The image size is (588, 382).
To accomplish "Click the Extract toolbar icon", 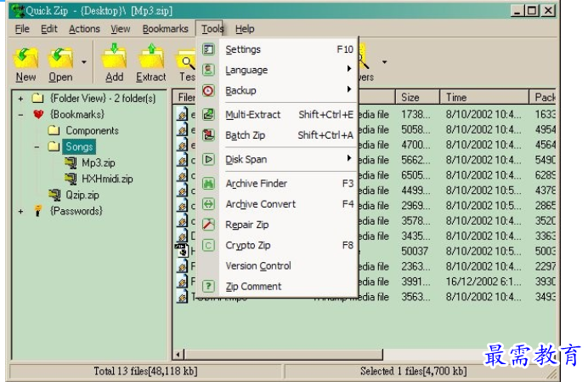I will tap(150, 56).
